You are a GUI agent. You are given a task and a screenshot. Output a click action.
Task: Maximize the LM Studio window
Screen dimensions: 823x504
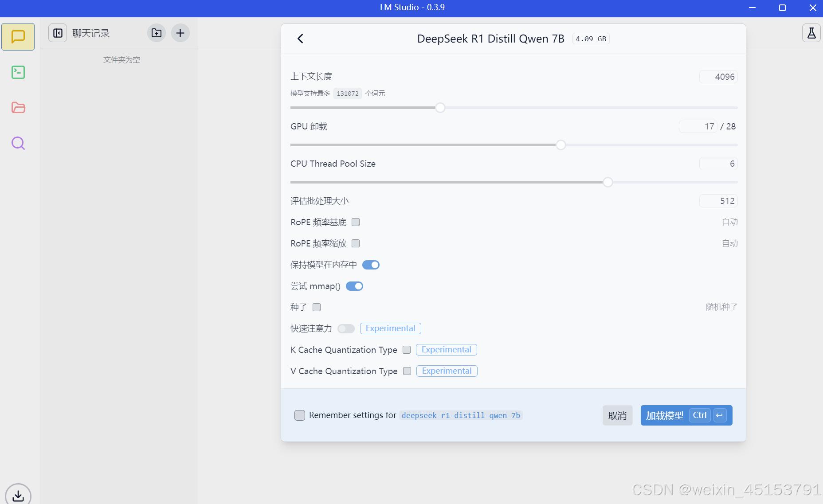[x=782, y=8]
